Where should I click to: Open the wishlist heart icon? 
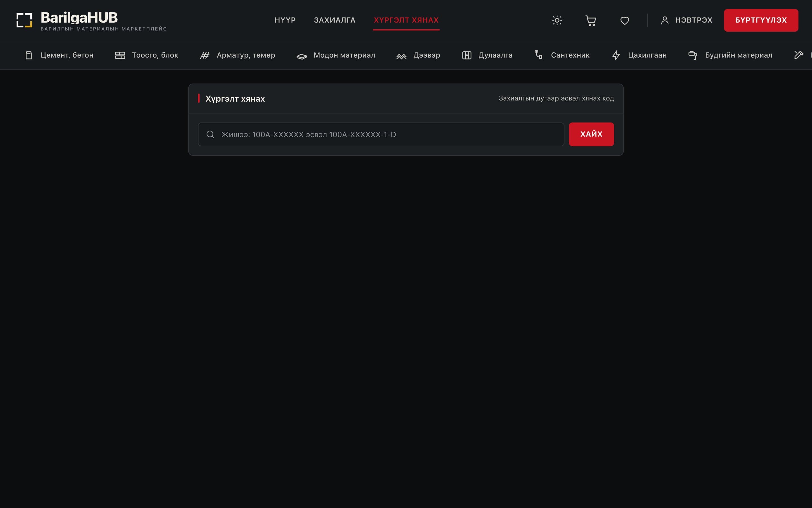[625, 21]
